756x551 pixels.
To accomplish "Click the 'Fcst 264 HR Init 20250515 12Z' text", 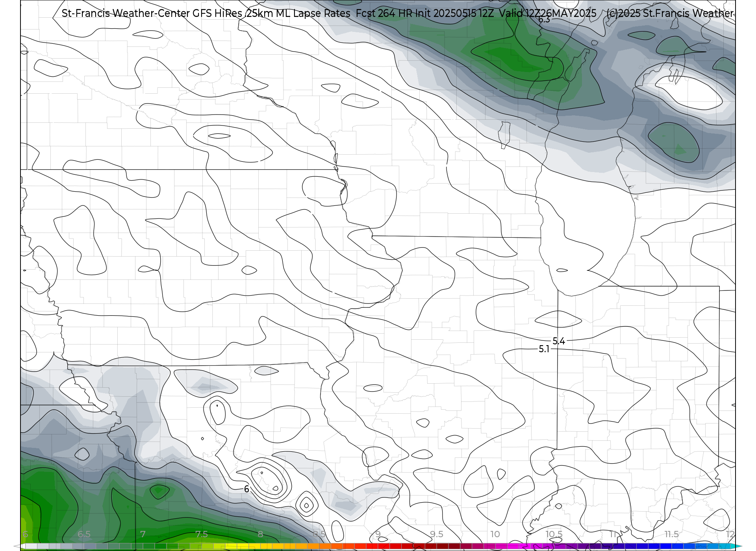I will pos(425,13).
